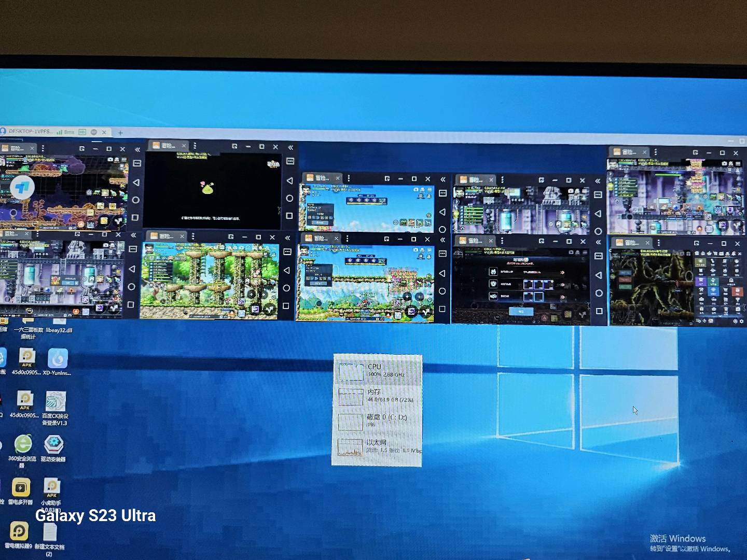Screen dimensions: 747x560
Task: Select 小虎助手 APK file on desktop
Action: (51, 494)
